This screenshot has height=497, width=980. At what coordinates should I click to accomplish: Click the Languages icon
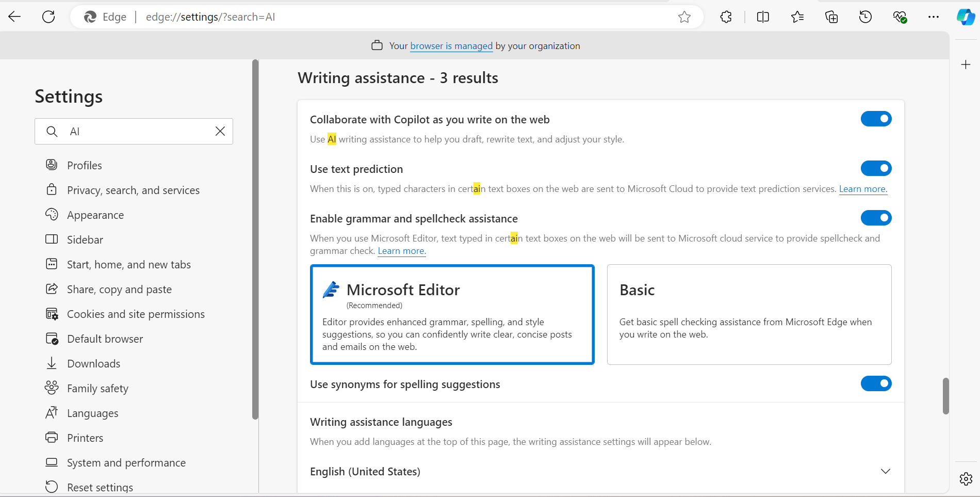52,412
